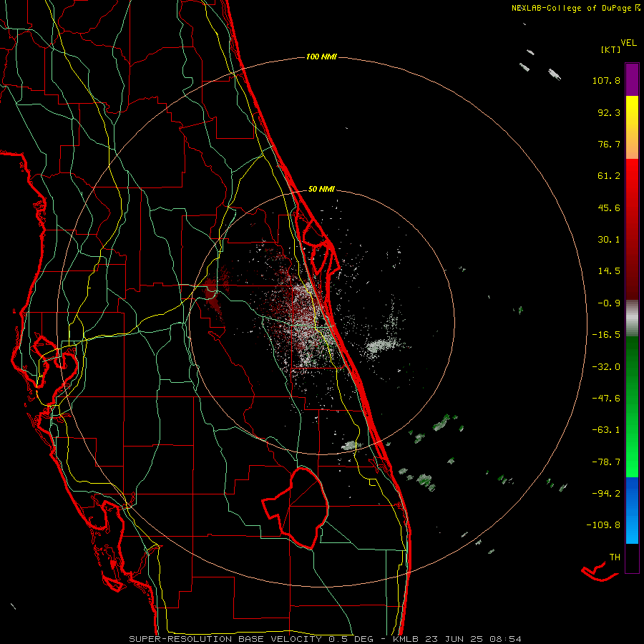Pick the blue segment of velocity scale
The width and height of the screenshot is (644, 644).
point(632,510)
